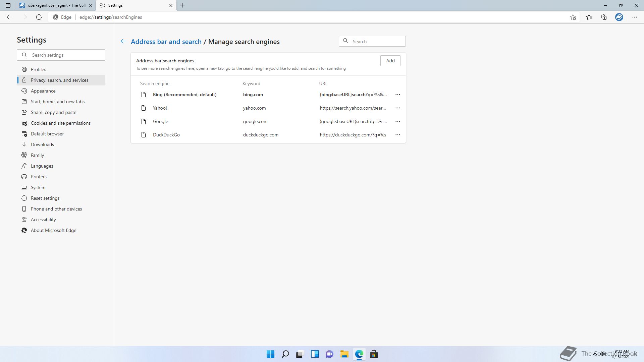Screen dimensions: 644x362
Task: Open Collections icon in toolbar
Action: point(604,17)
